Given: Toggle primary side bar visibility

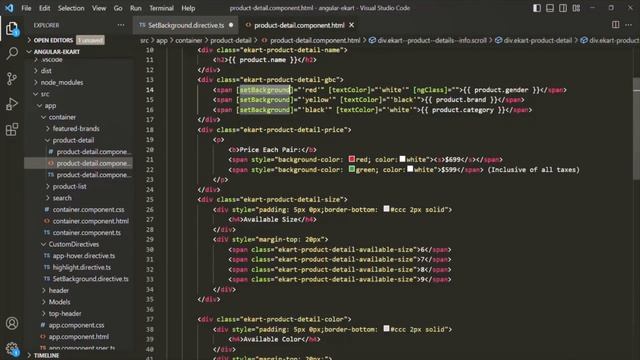Looking at the screenshot, I should 537,8.
